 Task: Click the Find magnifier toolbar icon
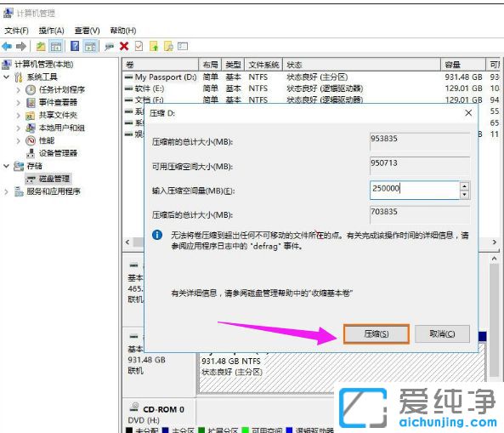(x=168, y=47)
